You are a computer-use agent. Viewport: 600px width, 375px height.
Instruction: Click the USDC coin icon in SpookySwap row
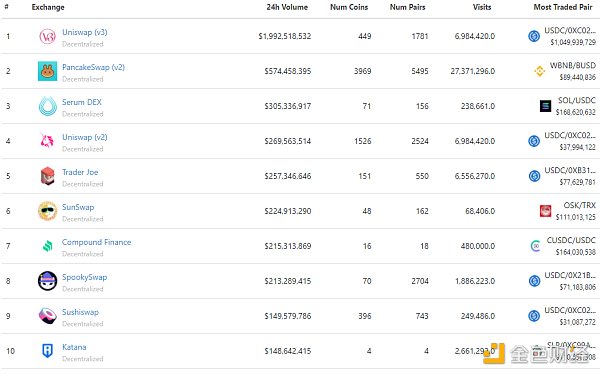(x=534, y=281)
